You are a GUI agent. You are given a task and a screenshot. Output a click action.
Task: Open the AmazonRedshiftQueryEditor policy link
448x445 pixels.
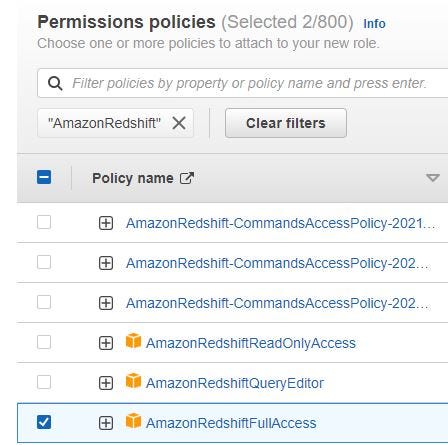235,383
